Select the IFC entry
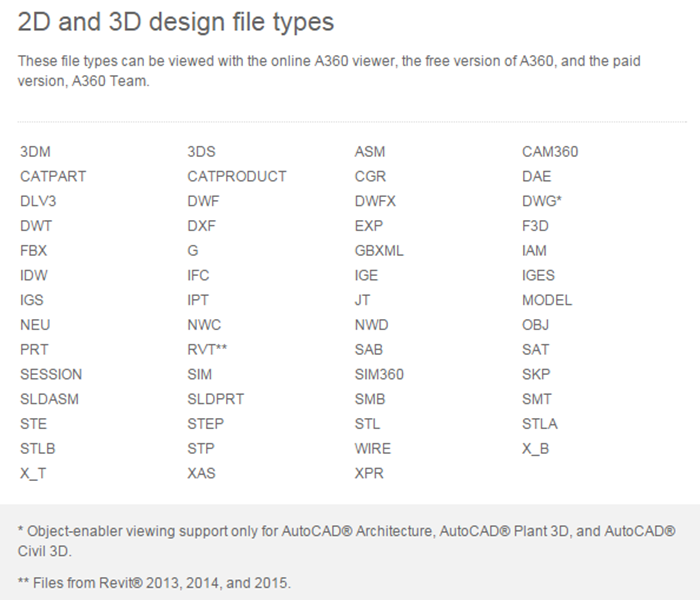Screen dimensions: 700x600 (198, 275)
